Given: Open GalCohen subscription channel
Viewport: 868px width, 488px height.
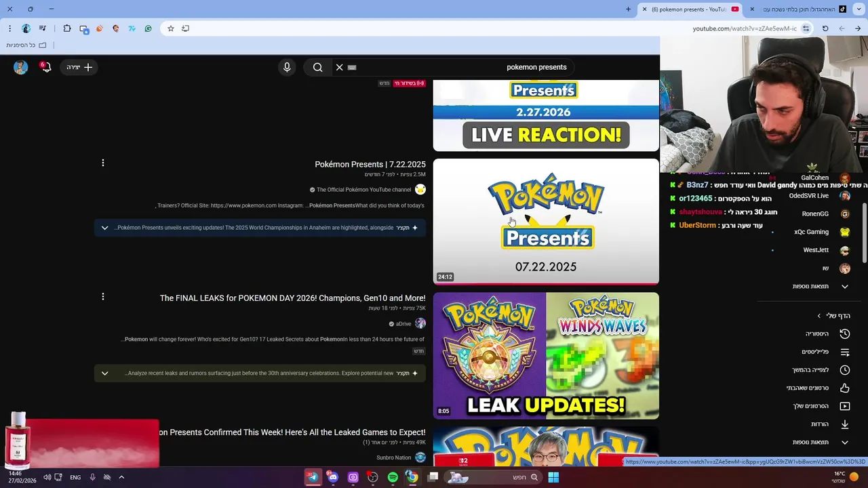Looking at the screenshot, I should 825,178.
